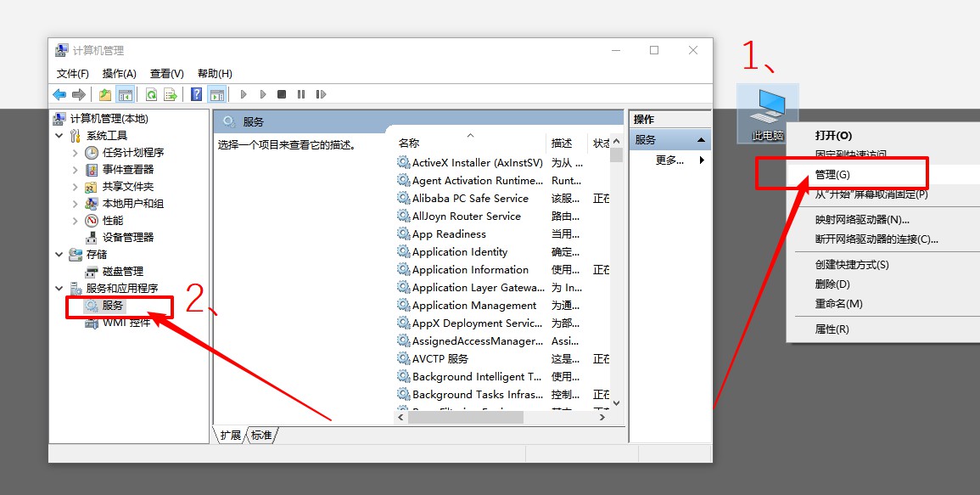
Task: Click 更多... in the actions pane
Action: pos(670,160)
